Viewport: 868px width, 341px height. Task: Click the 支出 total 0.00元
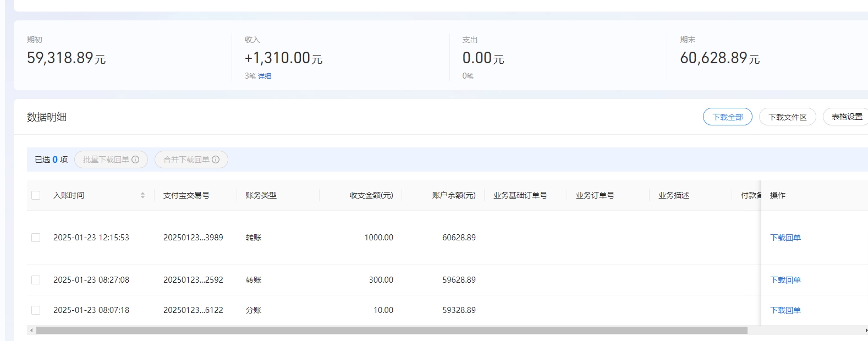[x=483, y=58]
